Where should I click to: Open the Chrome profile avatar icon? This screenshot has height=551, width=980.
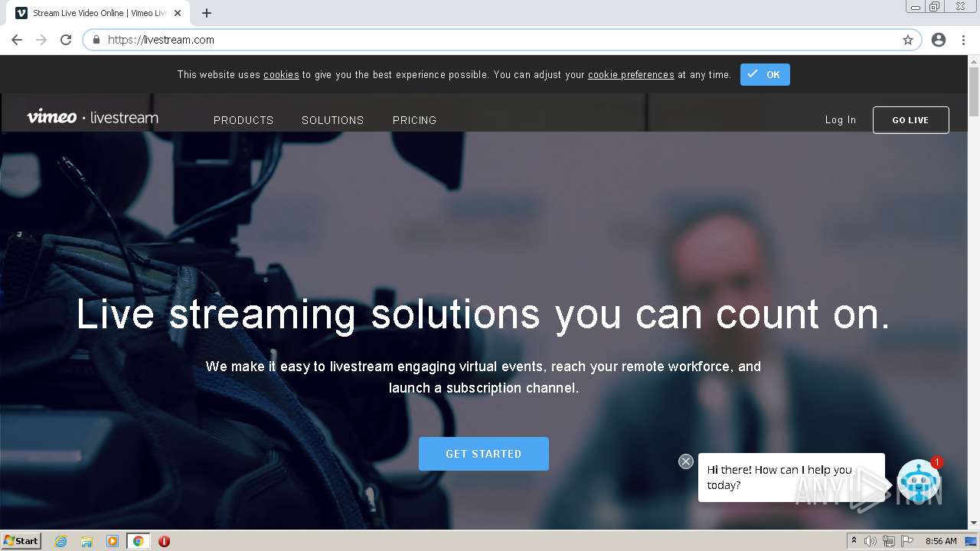939,40
